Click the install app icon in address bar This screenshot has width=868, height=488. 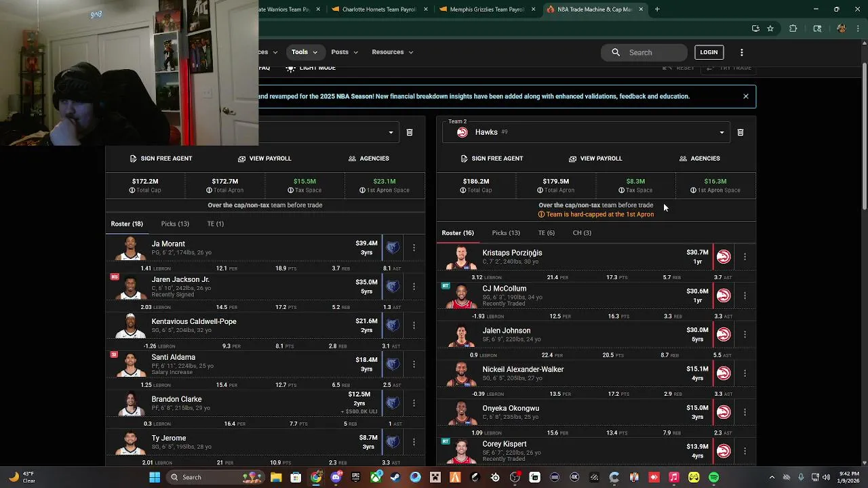tap(755, 28)
